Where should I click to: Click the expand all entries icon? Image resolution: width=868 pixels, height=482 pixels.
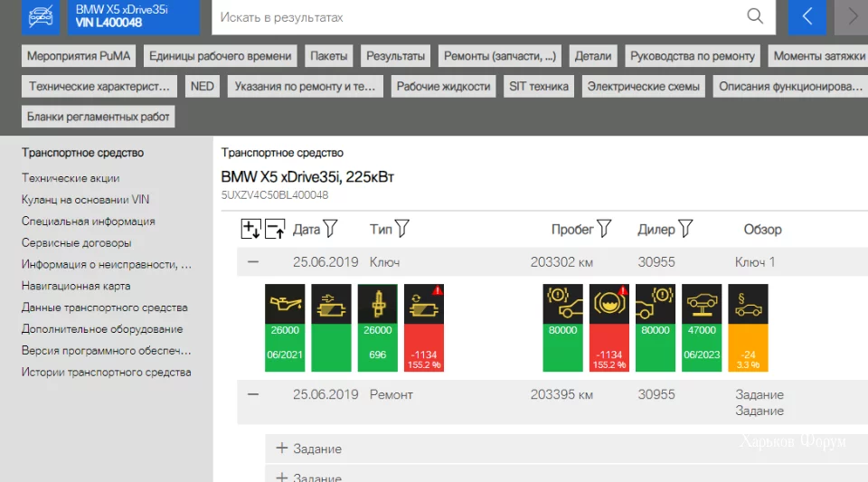[250, 229]
